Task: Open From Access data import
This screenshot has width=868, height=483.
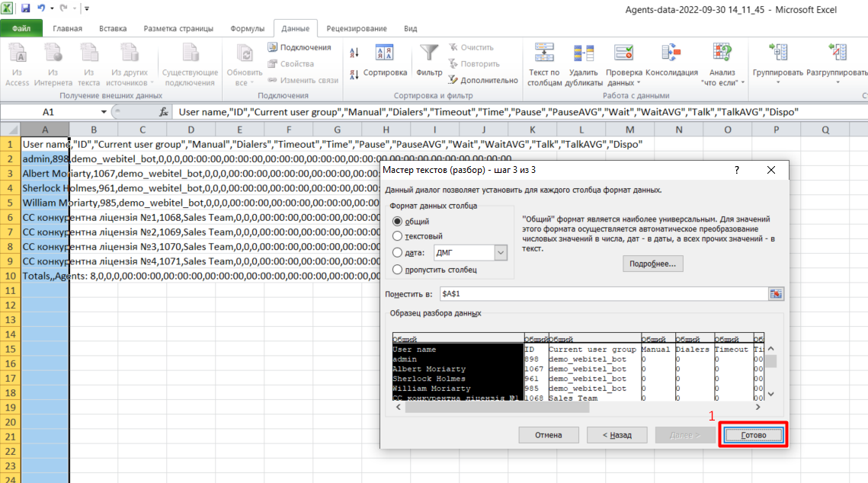Action: [18, 66]
